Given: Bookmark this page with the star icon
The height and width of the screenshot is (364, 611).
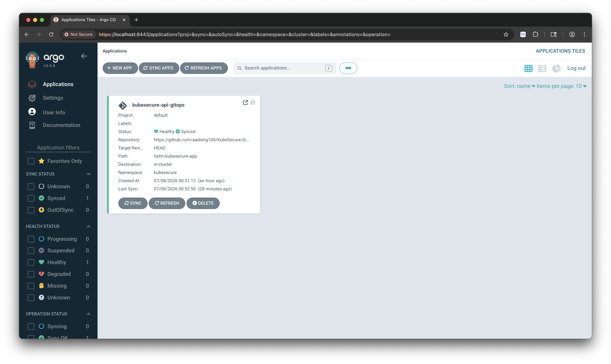Looking at the screenshot, I should tap(506, 34).
